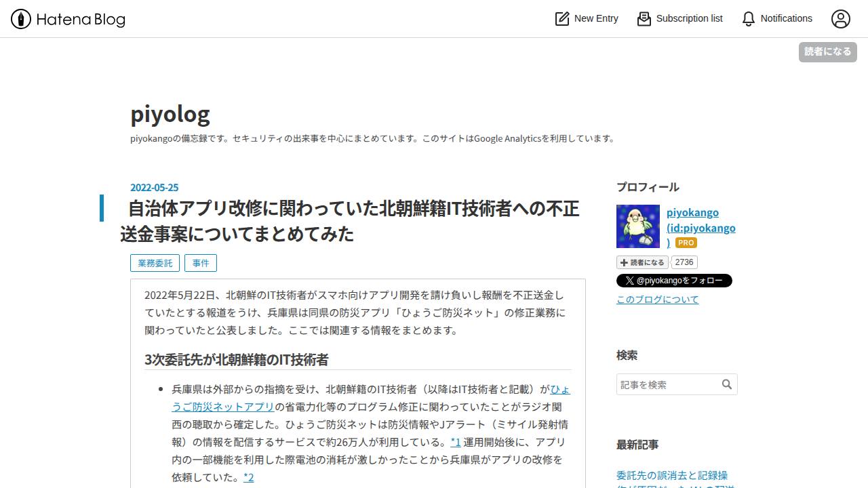Open the article title about 北朝鮮籍IT技術者
The height and width of the screenshot is (488, 868).
pyautogui.click(x=349, y=221)
